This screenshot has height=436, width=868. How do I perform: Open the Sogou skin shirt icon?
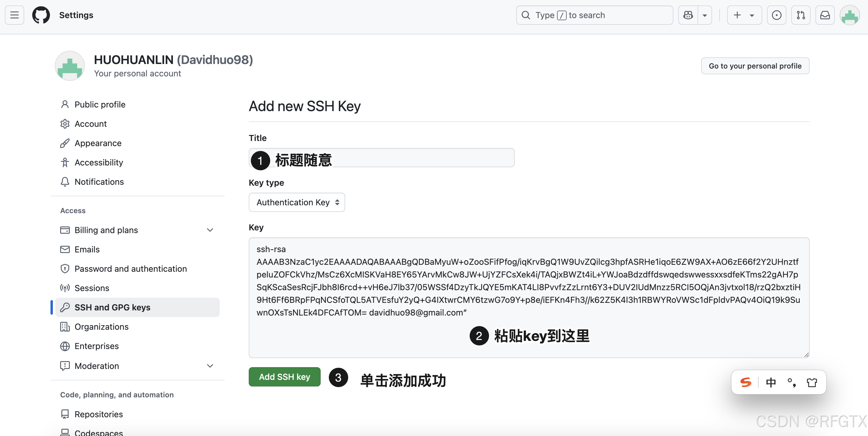tap(812, 382)
